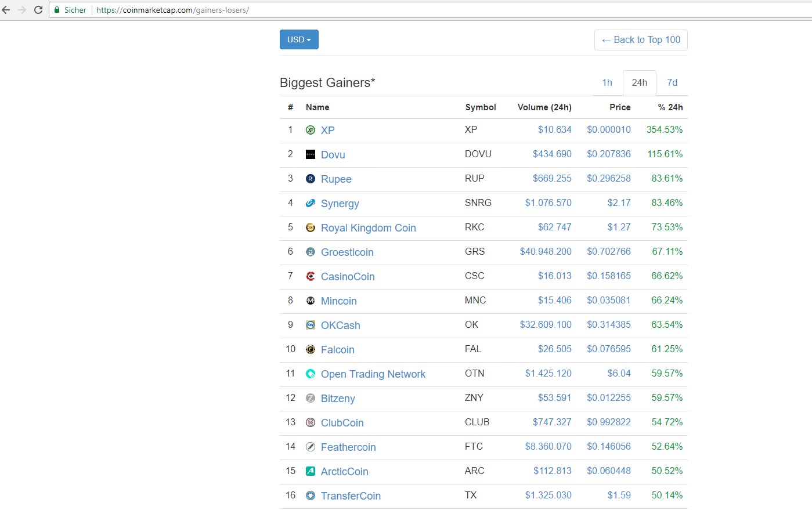
Task: Click the Royal Kingdom Coin logo icon
Action: point(311,227)
